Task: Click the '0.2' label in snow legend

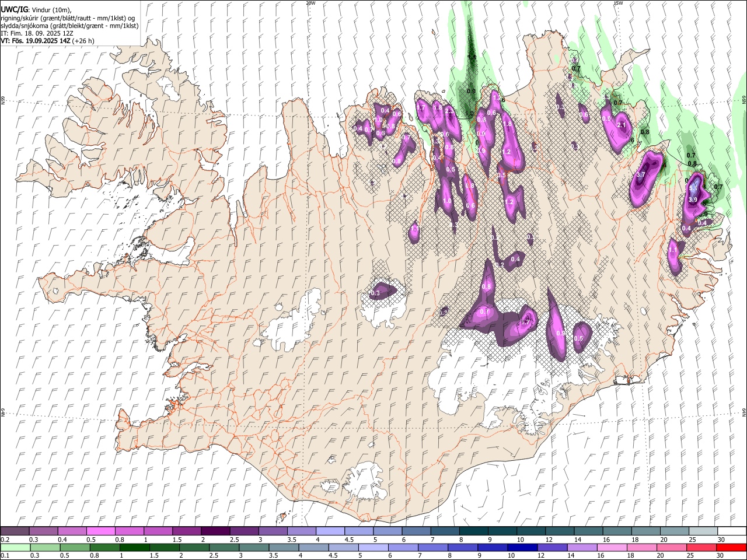Action: (x=5, y=540)
